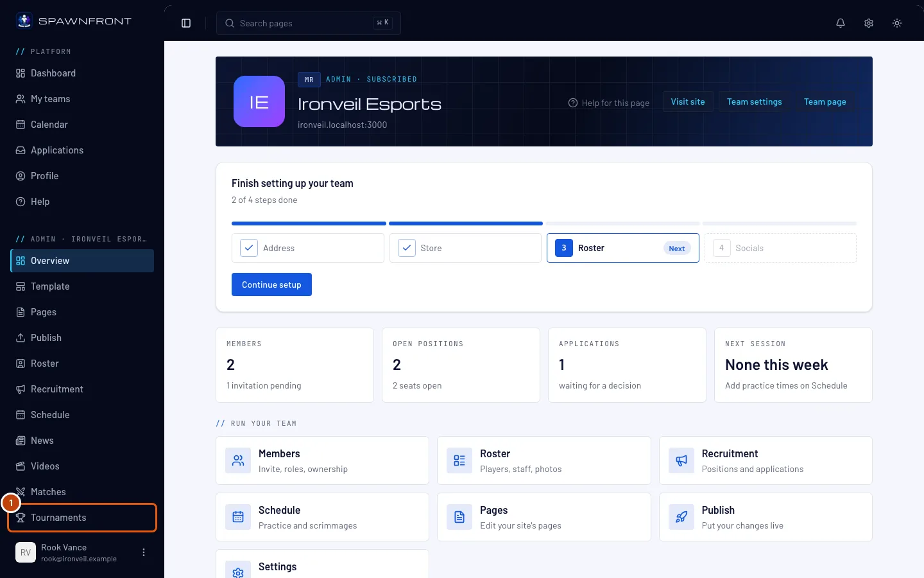The width and height of the screenshot is (924, 578).
Task: Click Visit site button
Action: (x=688, y=101)
